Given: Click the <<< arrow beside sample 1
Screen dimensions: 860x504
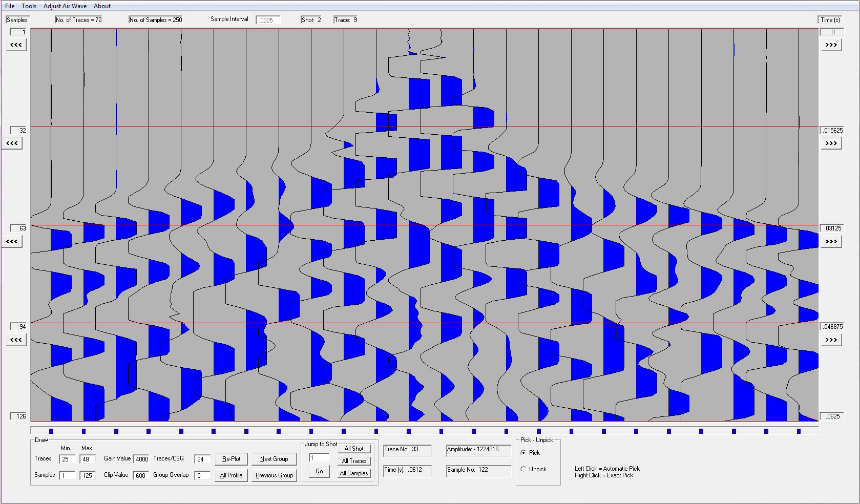Looking at the screenshot, I should 16,45.
